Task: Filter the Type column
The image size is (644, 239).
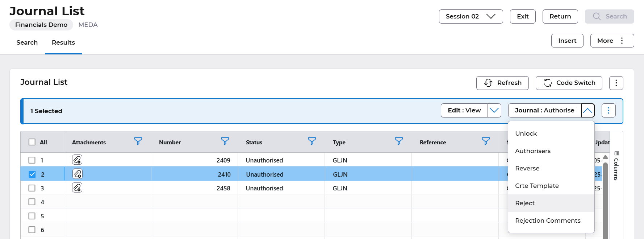Action: (399, 141)
